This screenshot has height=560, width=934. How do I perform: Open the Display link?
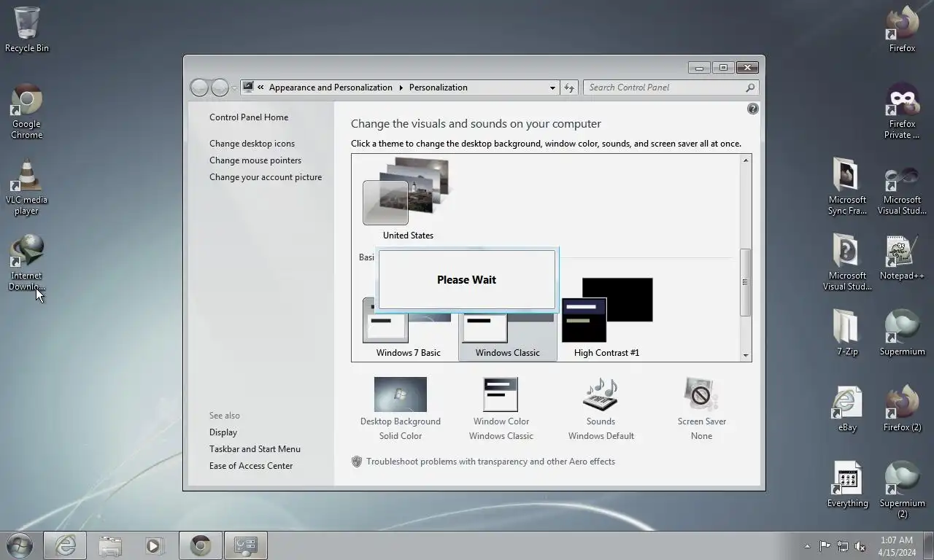223,432
